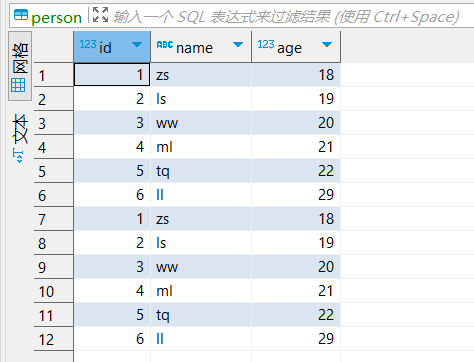The width and height of the screenshot is (474, 362).
Task: Switch to the 网格 (grid) view tab
Action: (x=20, y=66)
